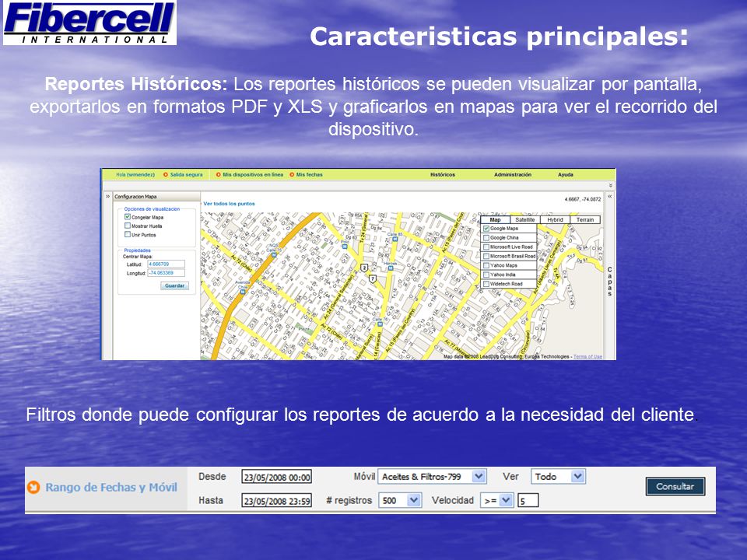Click the Mis dispositivos en línea circle icon
Screen dimensions: 747x560
coord(218,175)
